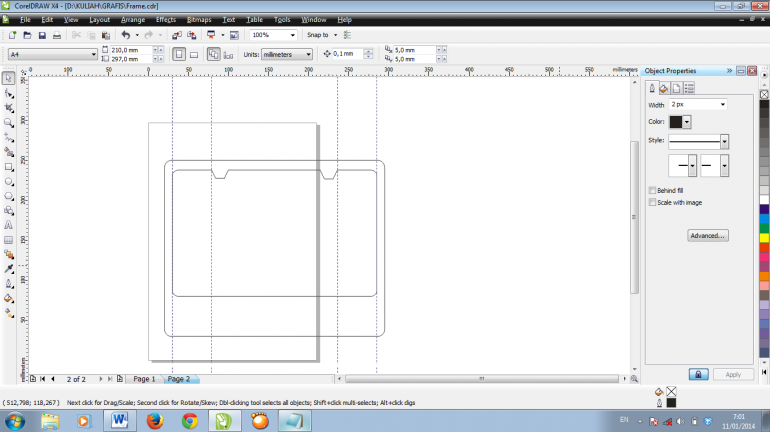Open the Bitmaps menu
The image size is (770, 432).
(199, 20)
